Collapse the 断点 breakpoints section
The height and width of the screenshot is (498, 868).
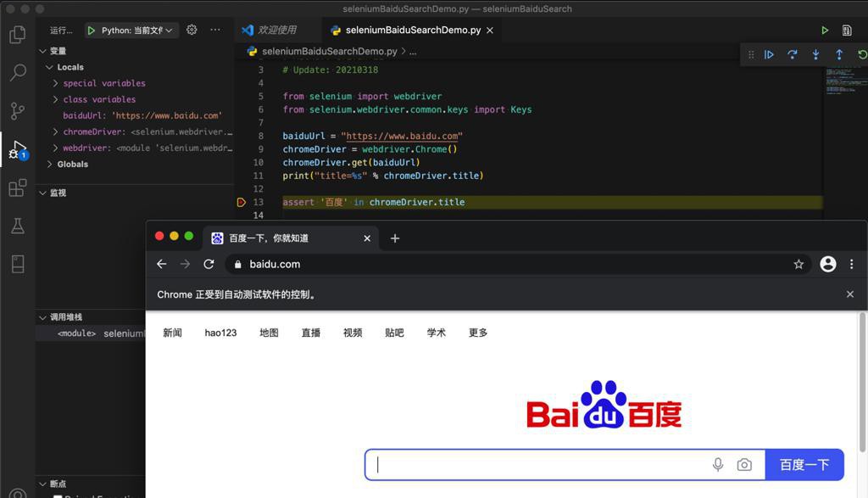[x=42, y=484]
